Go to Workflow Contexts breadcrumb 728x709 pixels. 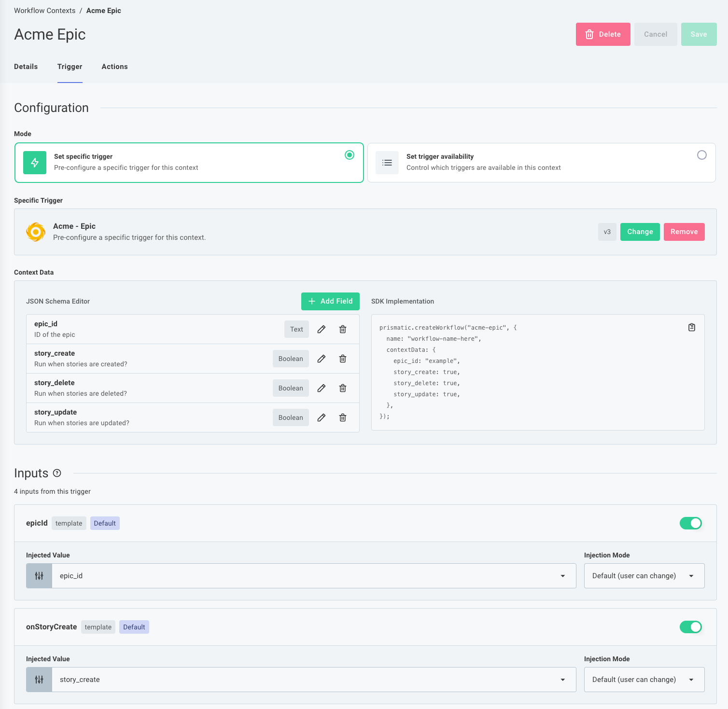click(45, 11)
